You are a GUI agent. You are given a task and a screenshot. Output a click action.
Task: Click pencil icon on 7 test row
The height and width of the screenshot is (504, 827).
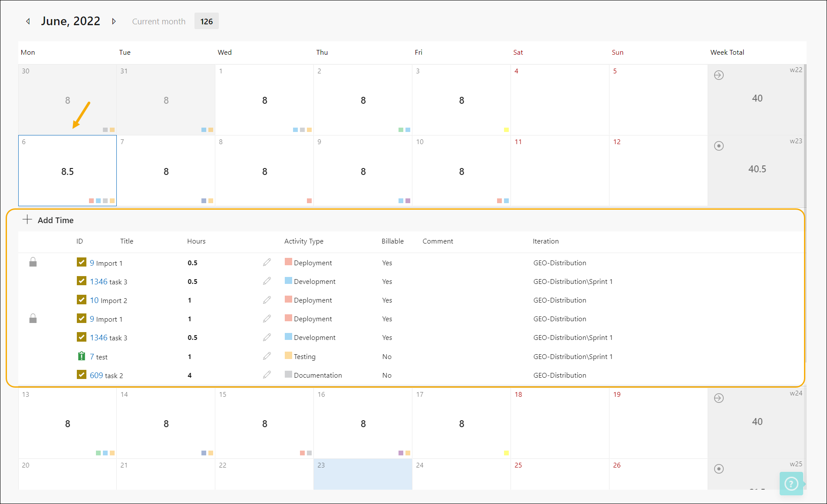coord(267,356)
